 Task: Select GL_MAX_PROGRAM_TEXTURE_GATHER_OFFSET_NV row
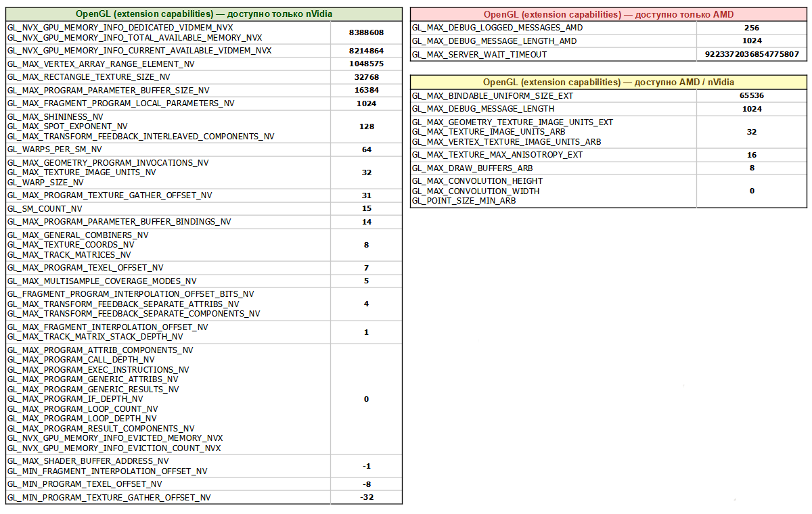tap(204, 195)
